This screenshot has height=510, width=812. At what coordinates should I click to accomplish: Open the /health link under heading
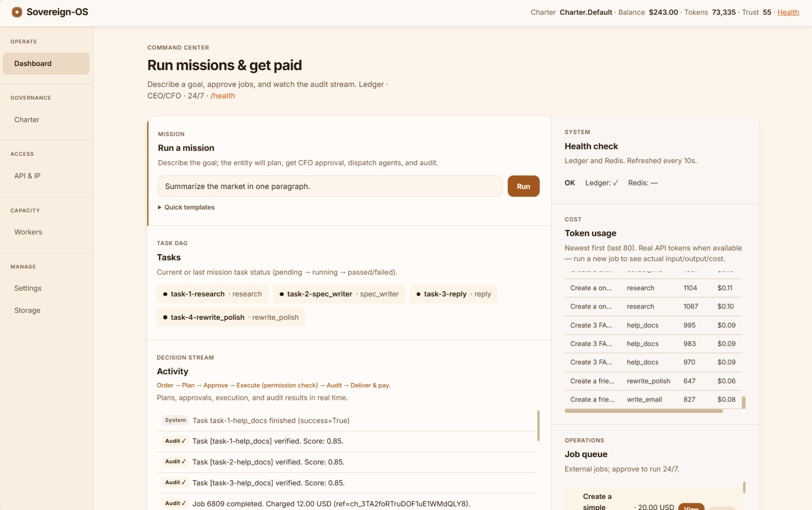223,96
